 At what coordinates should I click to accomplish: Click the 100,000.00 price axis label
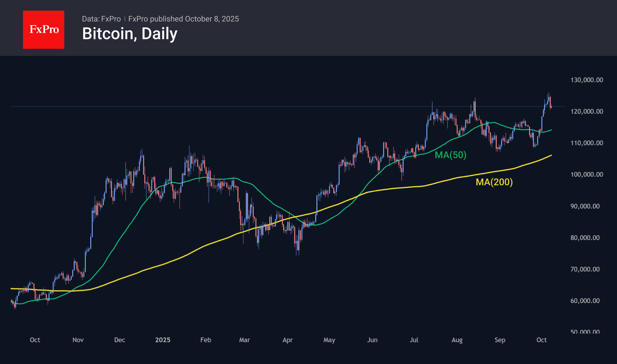pos(587,174)
